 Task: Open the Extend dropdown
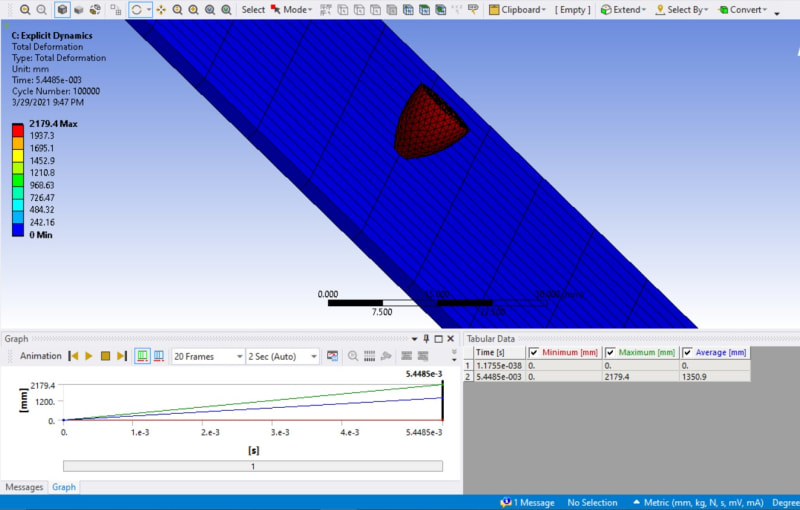click(623, 9)
